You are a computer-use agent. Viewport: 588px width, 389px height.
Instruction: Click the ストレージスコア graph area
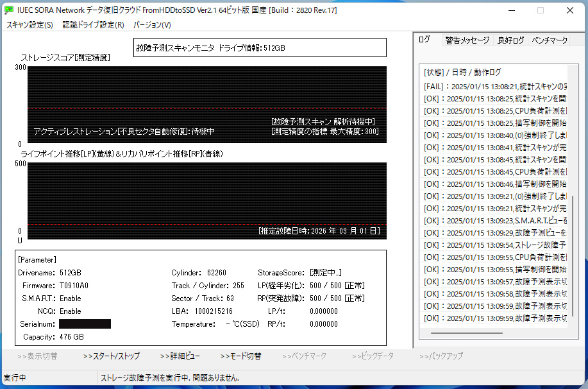tap(207, 105)
